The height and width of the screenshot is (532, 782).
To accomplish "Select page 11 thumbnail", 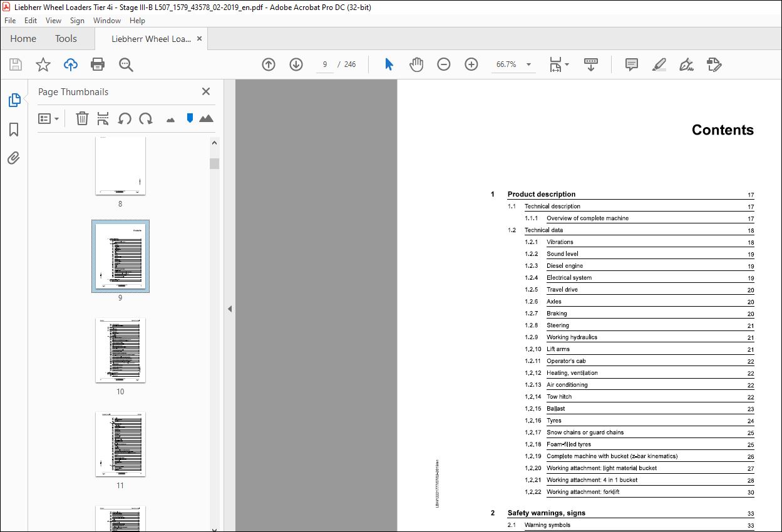I will (x=120, y=444).
